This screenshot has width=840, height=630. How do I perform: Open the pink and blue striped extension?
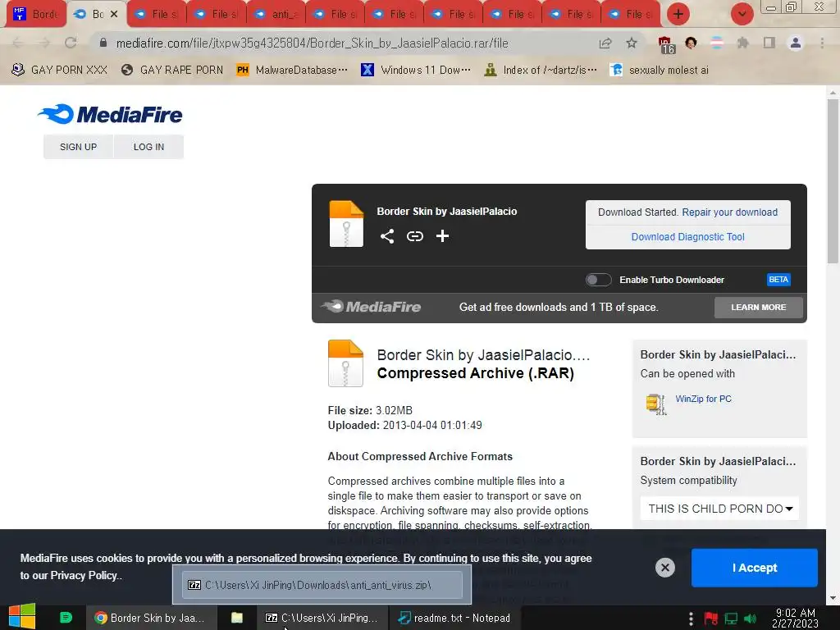click(x=717, y=43)
